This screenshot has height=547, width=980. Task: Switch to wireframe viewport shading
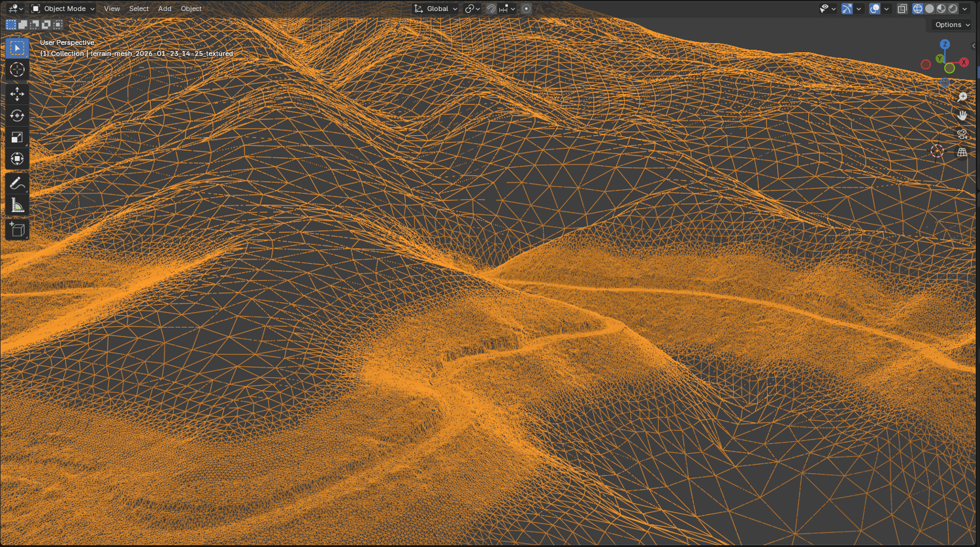tap(918, 8)
